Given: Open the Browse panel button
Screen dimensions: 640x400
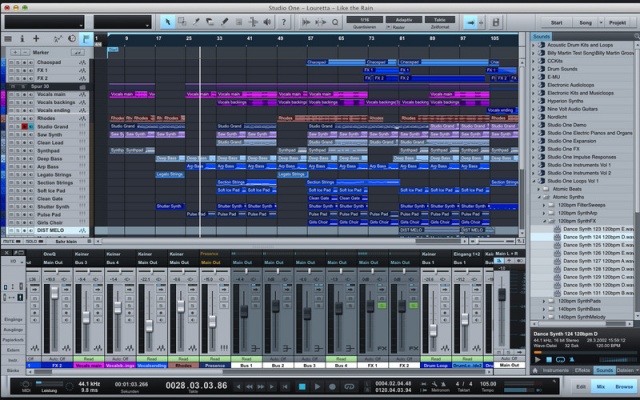Looking at the screenshot, I should pos(623,385).
